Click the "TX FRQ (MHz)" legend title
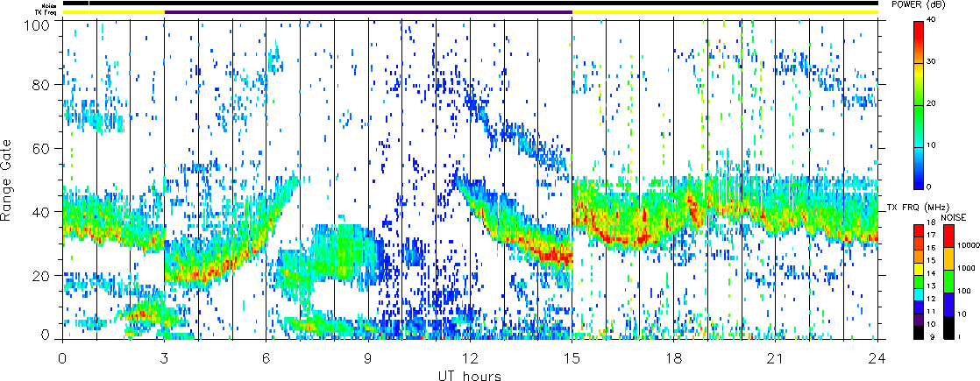The height and width of the screenshot is (381, 980). coord(918,208)
